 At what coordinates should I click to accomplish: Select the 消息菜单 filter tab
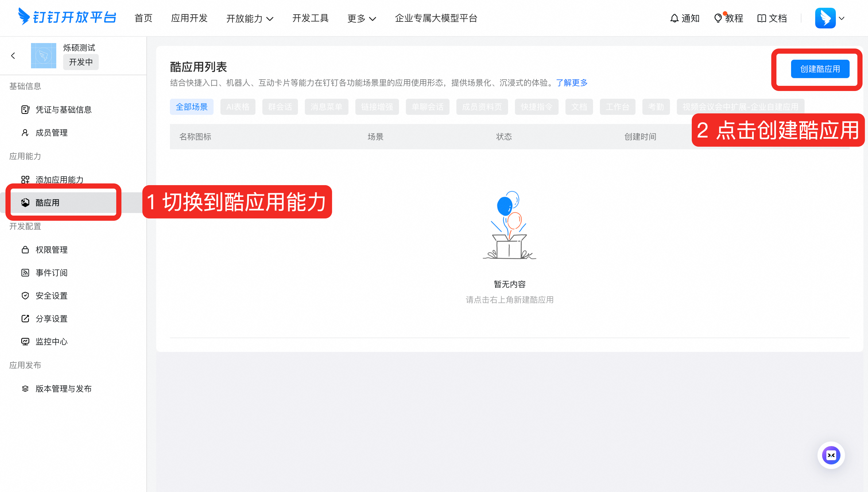point(326,107)
